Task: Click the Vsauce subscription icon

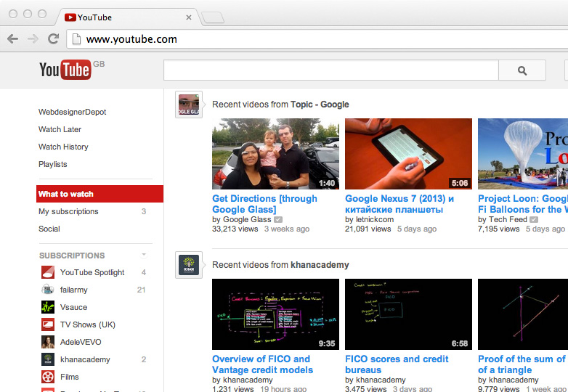Action: (48, 307)
